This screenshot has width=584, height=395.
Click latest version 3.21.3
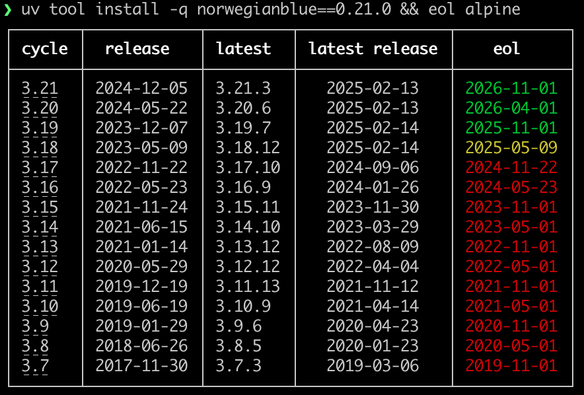(243, 89)
